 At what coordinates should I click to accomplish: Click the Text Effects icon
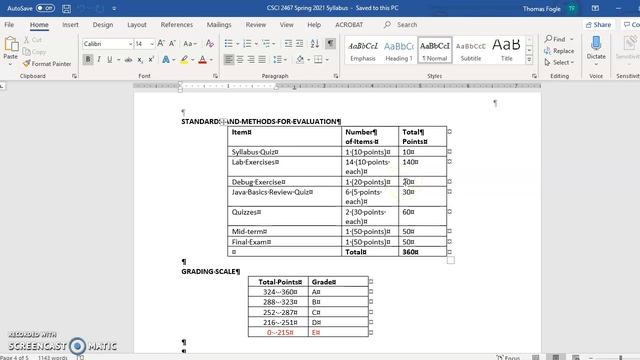[166, 60]
